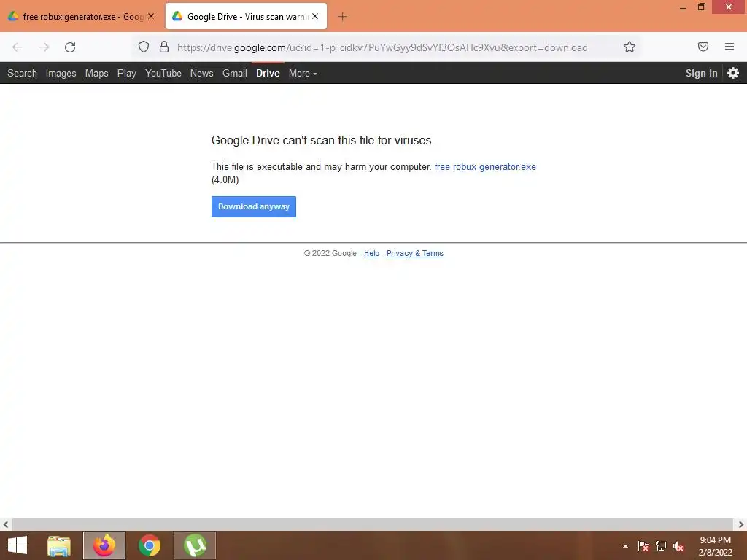Image resolution: width=747 pixels, height=560 pixels.
Task: Open Maps in the Google bar
Action: coord(97,74)
